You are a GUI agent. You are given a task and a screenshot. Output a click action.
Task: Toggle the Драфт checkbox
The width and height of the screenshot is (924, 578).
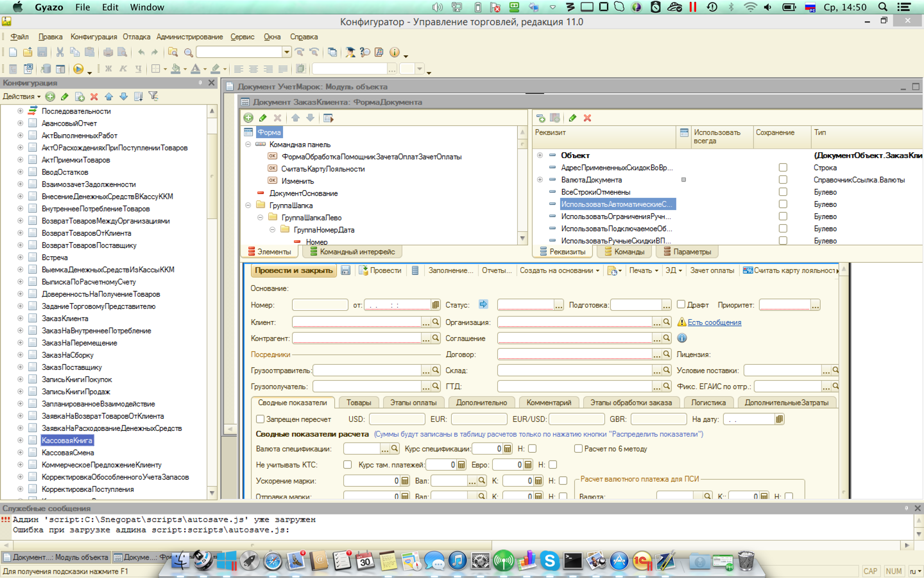coord(681,304)
